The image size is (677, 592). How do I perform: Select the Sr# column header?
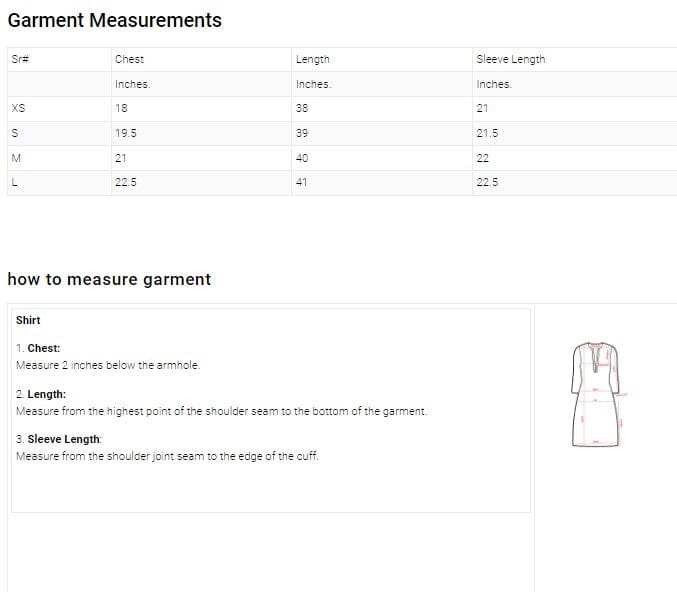tap(20, 59)
